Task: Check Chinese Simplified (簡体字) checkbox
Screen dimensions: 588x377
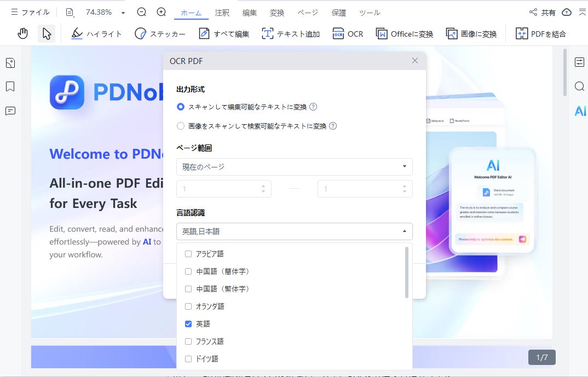Action: pos(188,271)
